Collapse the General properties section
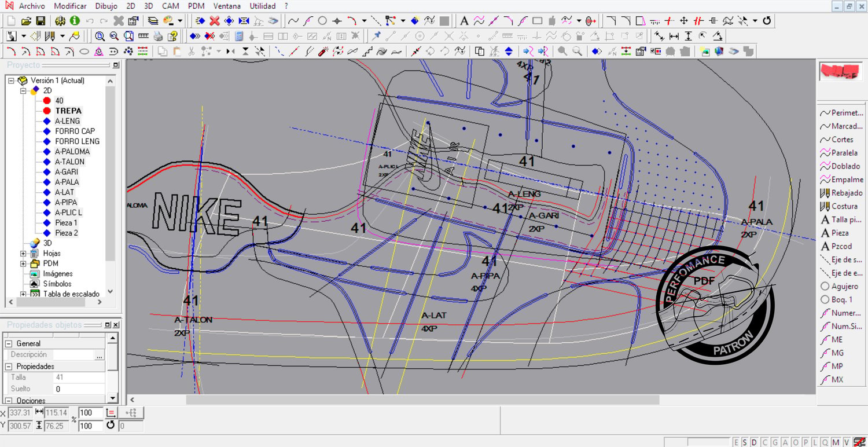Viewport: 868px width, 447px height. [9, 343]
